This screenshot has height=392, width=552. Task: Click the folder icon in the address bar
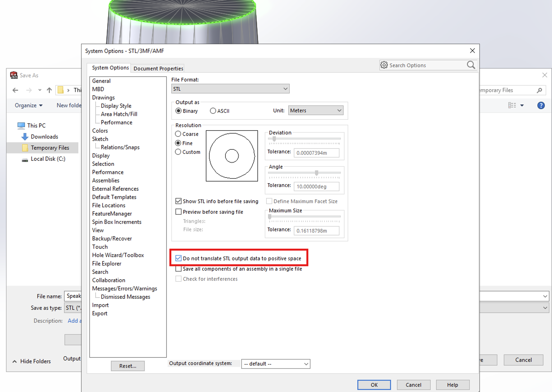(x=61, y=90)
